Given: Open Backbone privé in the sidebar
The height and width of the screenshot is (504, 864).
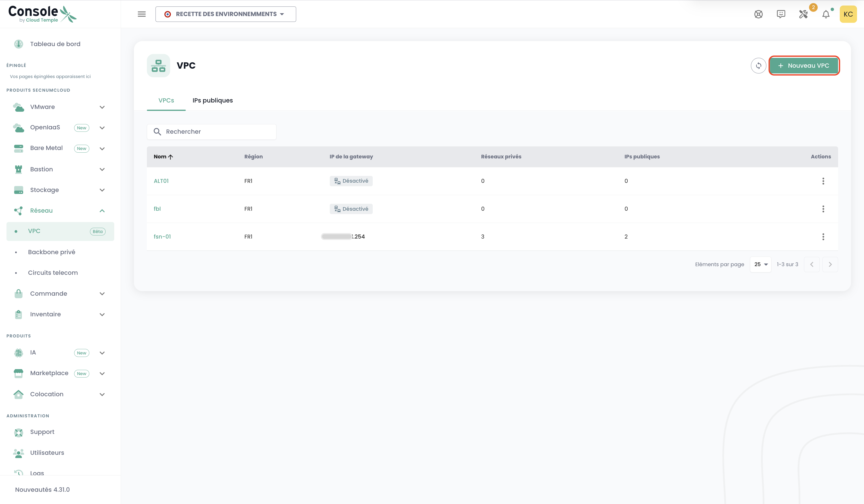Looking at the screenshot, I should (x=51, y=252).
